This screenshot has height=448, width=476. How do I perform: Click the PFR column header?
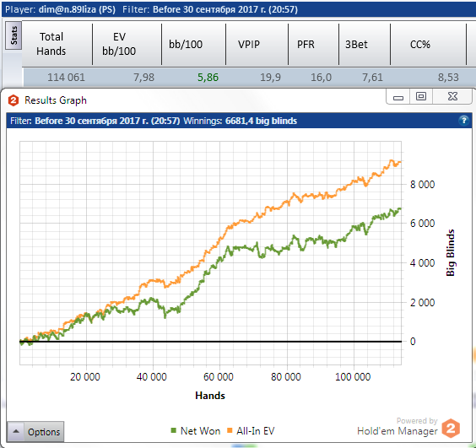(x=313, y=44)
